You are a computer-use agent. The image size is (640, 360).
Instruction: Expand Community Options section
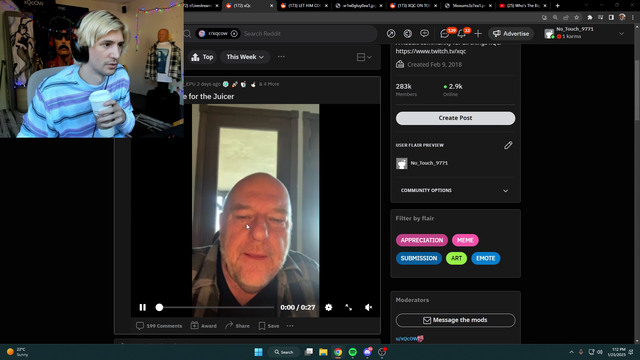click(455, 190)
